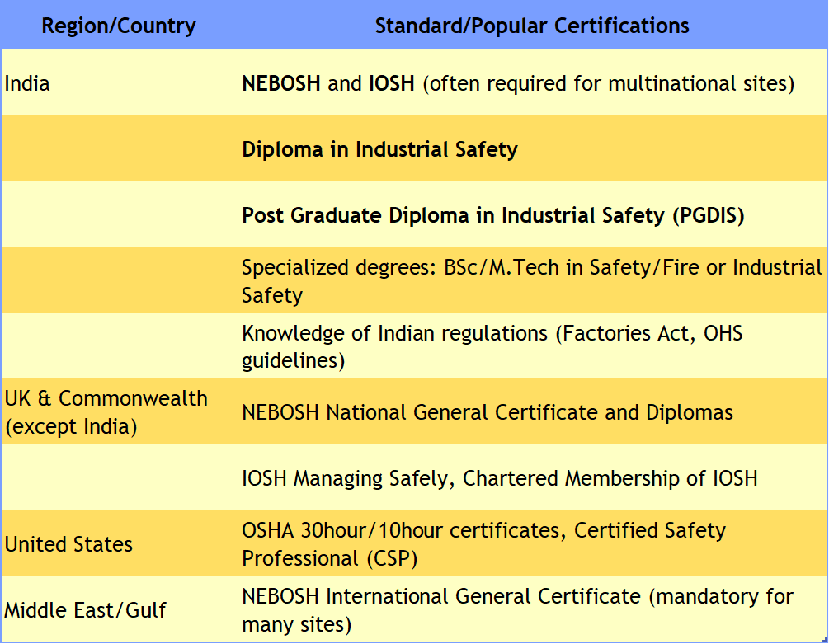Click the Knowledge of Indian regulations cell
Viewport: 829px width, 644px height.
[492, 346]
